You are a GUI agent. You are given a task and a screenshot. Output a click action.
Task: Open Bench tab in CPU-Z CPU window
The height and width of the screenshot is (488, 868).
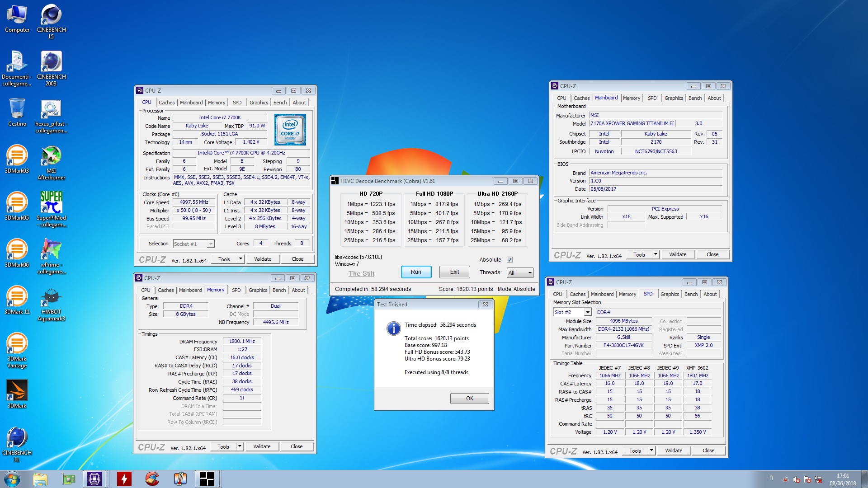(x=280, y=103)
